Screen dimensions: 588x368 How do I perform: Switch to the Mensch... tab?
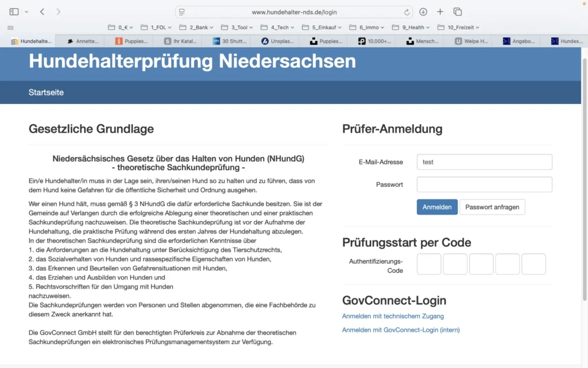point(422,41)
